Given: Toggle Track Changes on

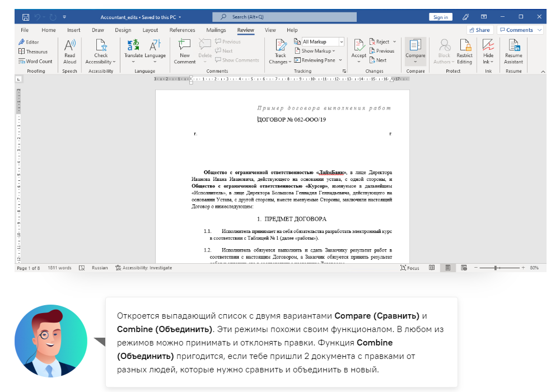Looking at the screenshot, I should point(280,46).
